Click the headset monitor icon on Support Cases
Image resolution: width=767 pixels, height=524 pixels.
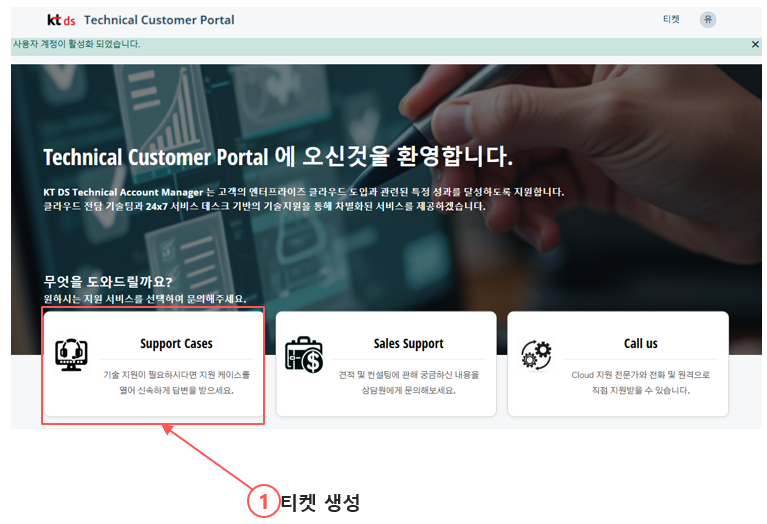click(x=71, y=355)
